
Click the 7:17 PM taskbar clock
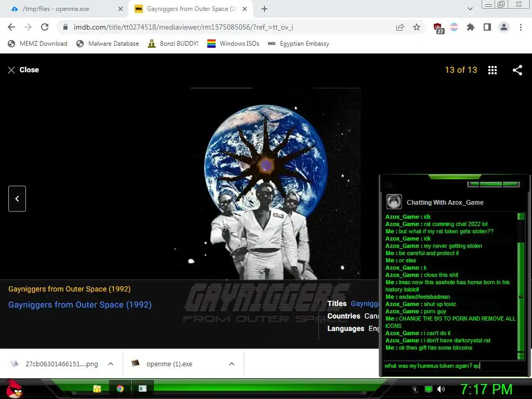click(x=486, y=389)
